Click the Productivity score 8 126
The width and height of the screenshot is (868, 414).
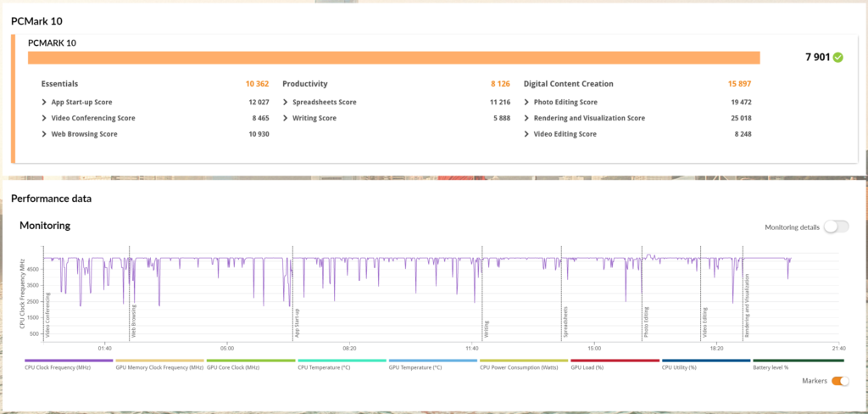(500, 84)
